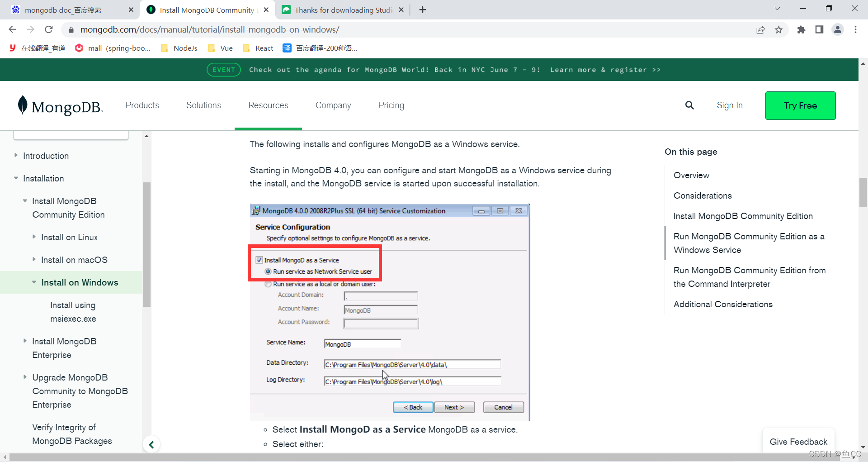Open the Chrome profile avatar
This screenshot has height=462, width=868.
(x=838, y=30)
